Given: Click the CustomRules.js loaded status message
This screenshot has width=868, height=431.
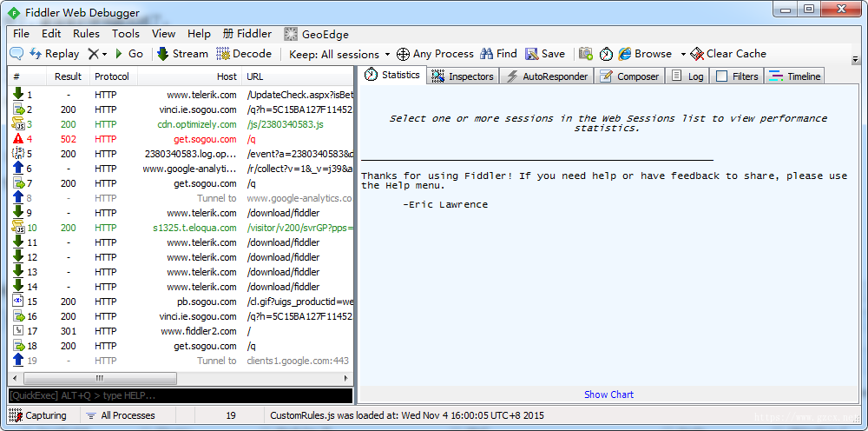Looking at the screenshot, I should pos(407,415).
